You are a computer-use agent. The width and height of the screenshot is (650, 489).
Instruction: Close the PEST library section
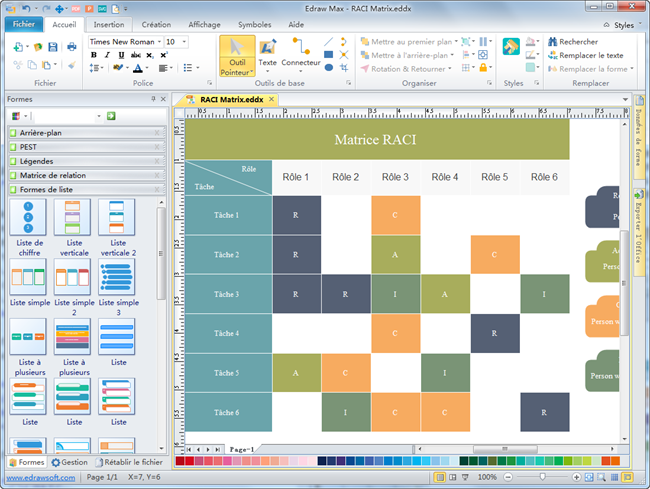157,147
